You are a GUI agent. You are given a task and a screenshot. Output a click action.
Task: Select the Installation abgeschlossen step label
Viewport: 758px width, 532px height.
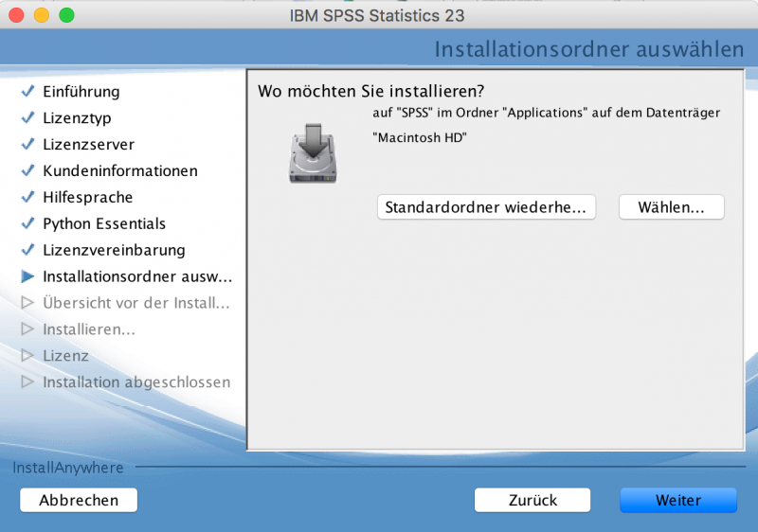tap(136, 381)
